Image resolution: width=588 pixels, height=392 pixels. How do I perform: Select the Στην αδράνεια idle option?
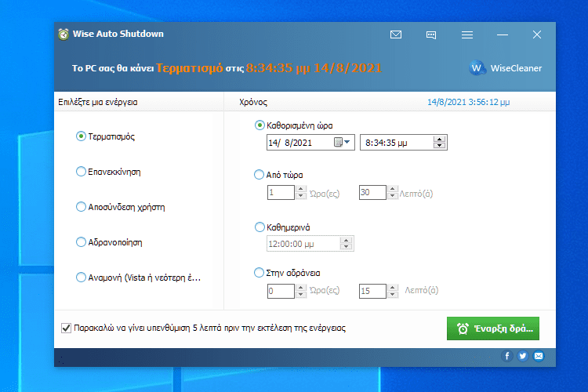pyautogui.click(x=260, y=273)
